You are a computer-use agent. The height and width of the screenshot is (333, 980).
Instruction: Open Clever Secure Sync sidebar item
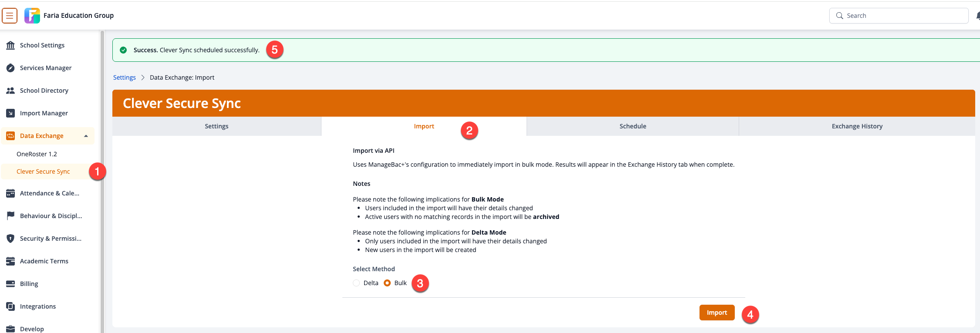[x=43, y=172]
